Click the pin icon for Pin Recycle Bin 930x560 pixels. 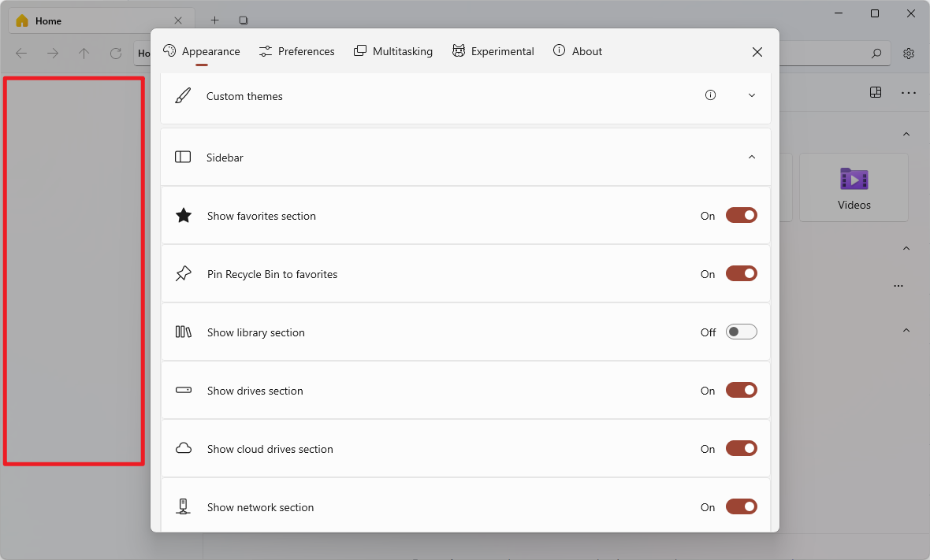point(184,273)
